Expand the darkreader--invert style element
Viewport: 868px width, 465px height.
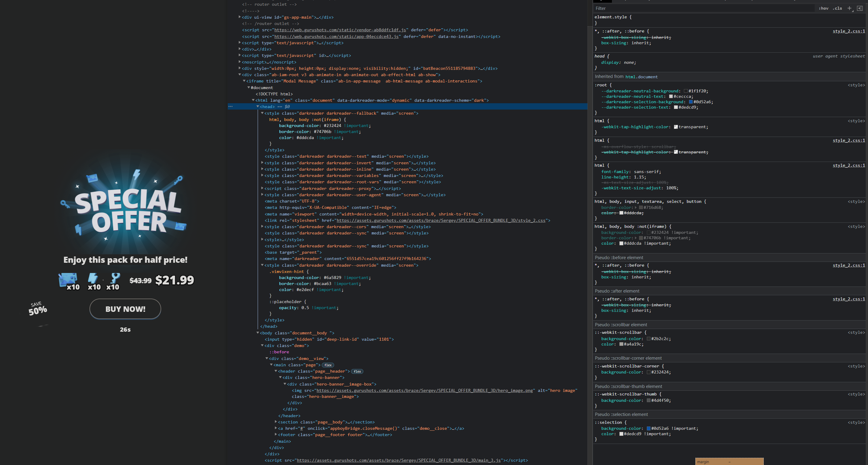pos(262,163)
